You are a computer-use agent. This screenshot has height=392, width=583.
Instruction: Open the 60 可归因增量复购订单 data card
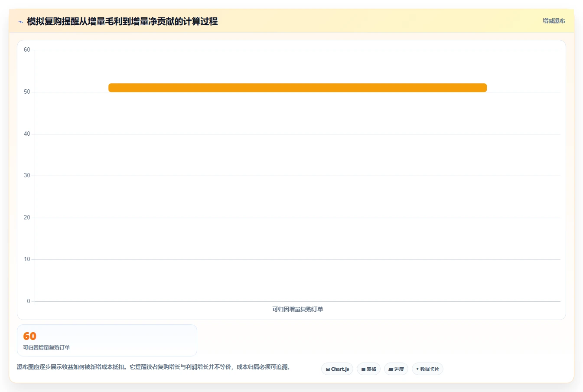coord(107,340)
